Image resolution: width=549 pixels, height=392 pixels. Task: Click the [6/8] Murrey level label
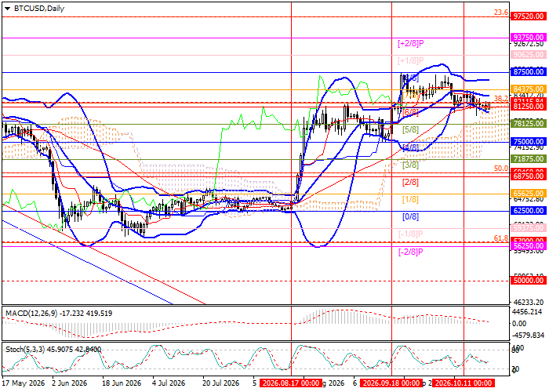tap(410, 112)
